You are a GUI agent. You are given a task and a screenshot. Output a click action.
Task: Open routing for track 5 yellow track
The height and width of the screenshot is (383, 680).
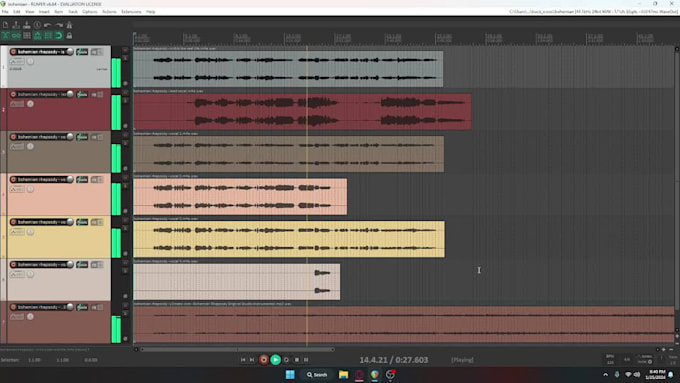click(82, 222)
